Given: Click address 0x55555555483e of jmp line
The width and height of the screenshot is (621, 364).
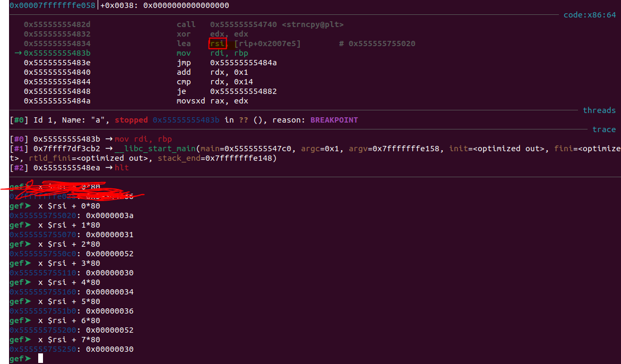Looking at the screenshot, I should coord(57,62).
